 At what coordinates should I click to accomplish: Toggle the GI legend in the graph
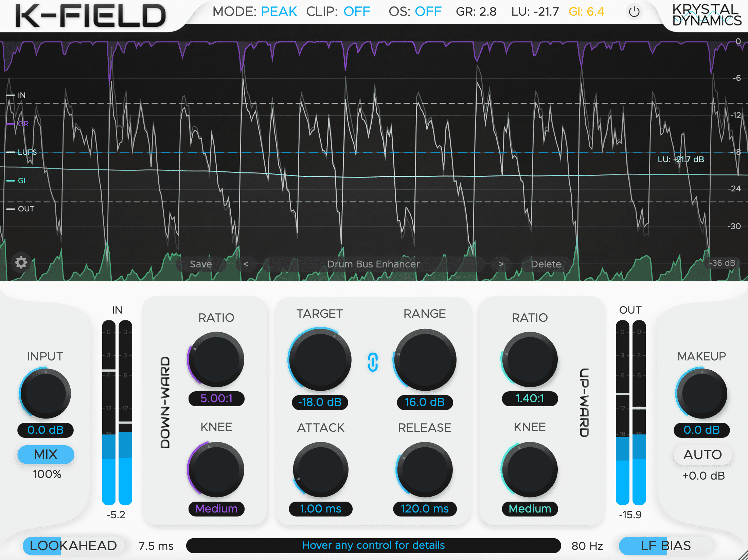click(16, 181)
